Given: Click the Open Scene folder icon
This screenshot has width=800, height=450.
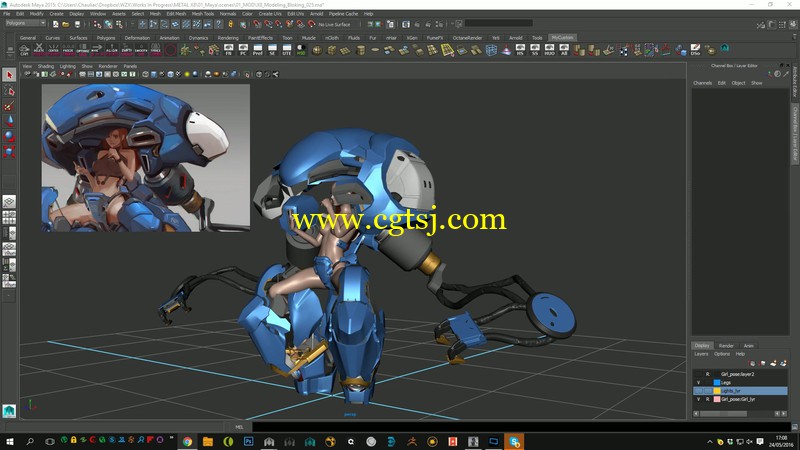Looking at the screenshot, I should coord(66,24).
